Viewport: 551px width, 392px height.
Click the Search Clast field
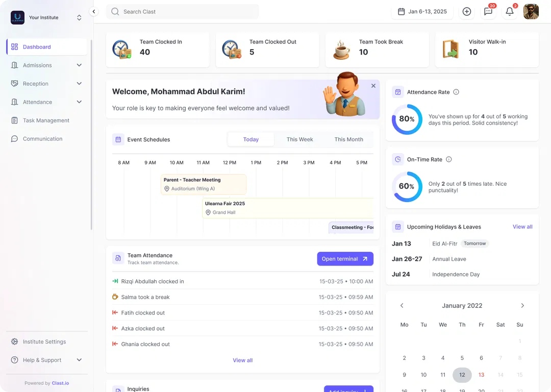pyautogui.click(x=183, y=12)
